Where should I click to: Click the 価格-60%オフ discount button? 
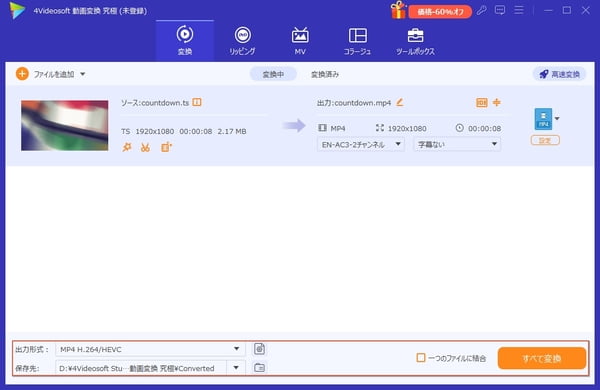pos(440,11)
